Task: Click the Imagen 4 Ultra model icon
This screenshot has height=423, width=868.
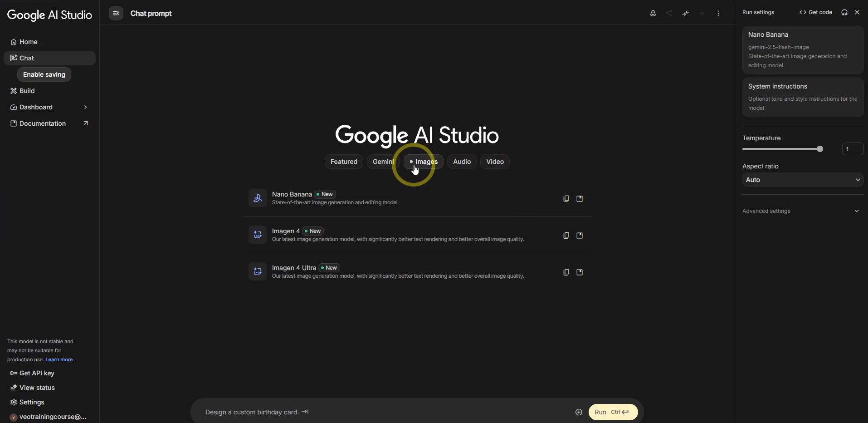Action: (258, 271)
